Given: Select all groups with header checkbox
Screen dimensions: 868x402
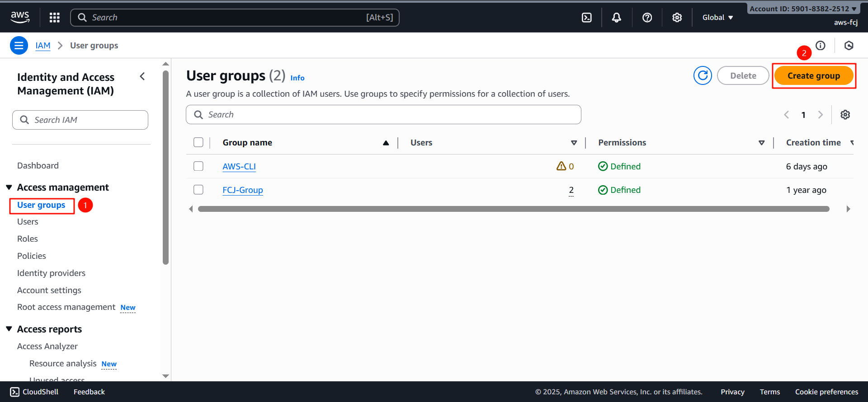Looking at the screenshot, I should tap(198, 142).
